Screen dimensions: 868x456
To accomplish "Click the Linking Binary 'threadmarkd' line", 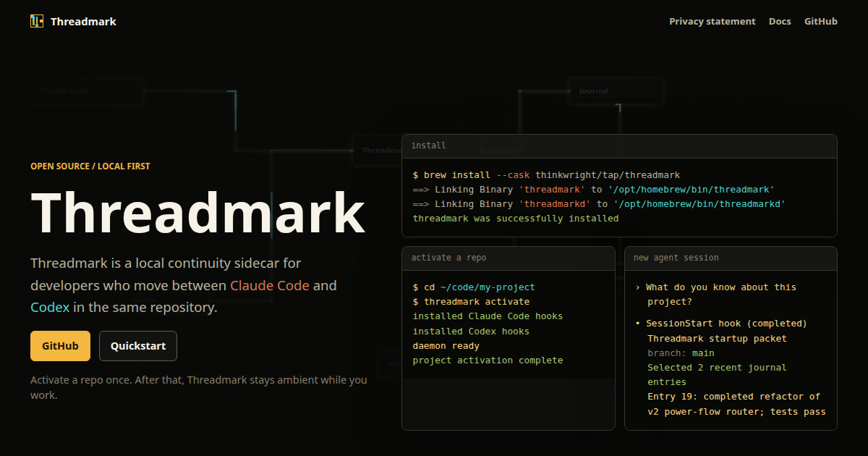I will pyautogui.click(x=599, y=204).
